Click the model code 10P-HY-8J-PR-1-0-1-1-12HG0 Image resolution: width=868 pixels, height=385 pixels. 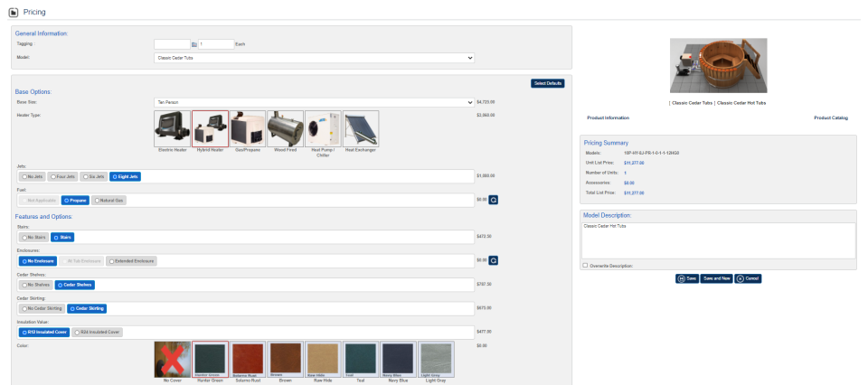[x=651, y=153]
